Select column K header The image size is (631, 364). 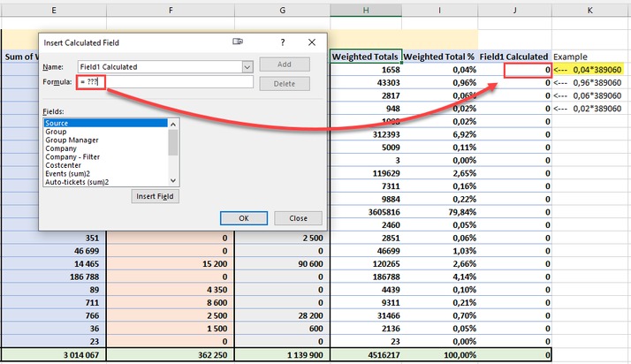click(590, 11)
